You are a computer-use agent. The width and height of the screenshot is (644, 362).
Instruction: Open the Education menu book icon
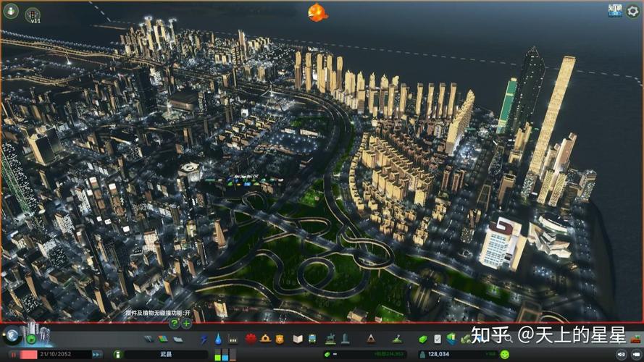point(298,339)
